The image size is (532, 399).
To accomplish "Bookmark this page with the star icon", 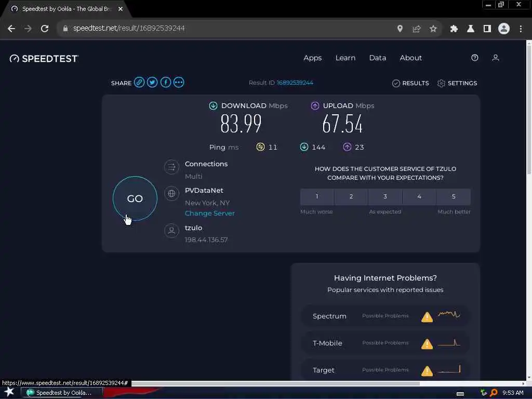I will (x=433, y=29).
